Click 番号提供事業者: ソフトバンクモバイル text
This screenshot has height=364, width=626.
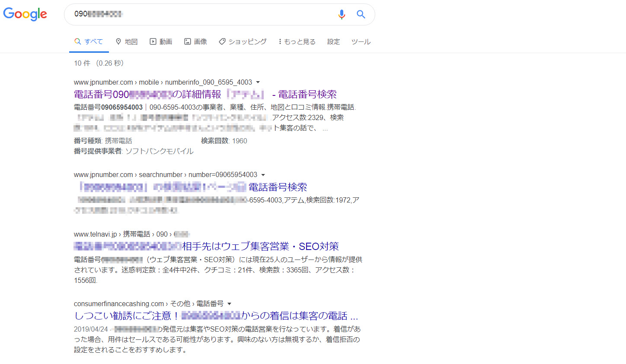click(134, 151)
